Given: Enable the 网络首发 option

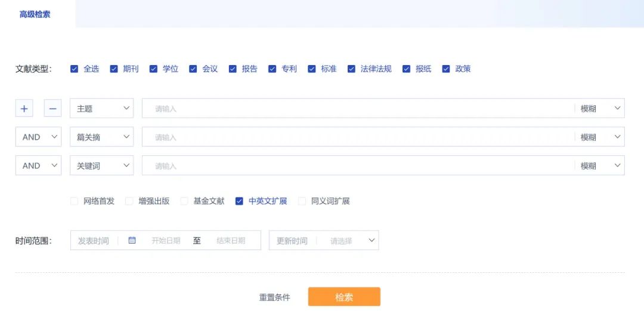Looking at the screenshot, I should (75, 201).
